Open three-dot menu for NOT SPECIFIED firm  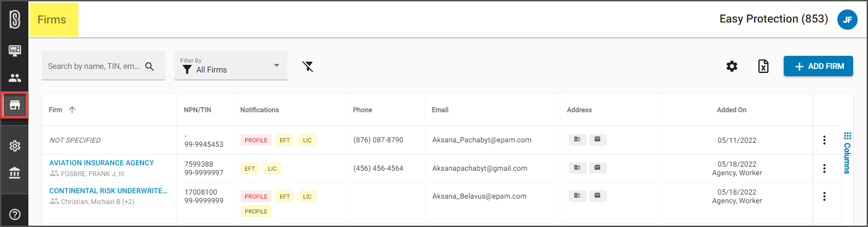click(x=824, y=140)
